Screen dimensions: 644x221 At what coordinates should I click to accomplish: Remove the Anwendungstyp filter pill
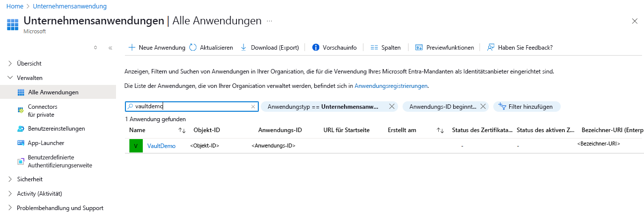392,106
